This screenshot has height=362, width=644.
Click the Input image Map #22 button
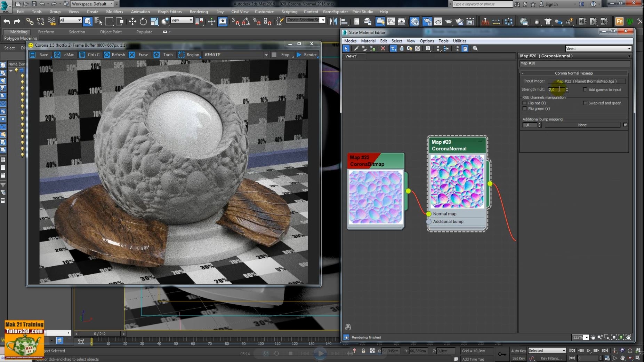586,81
